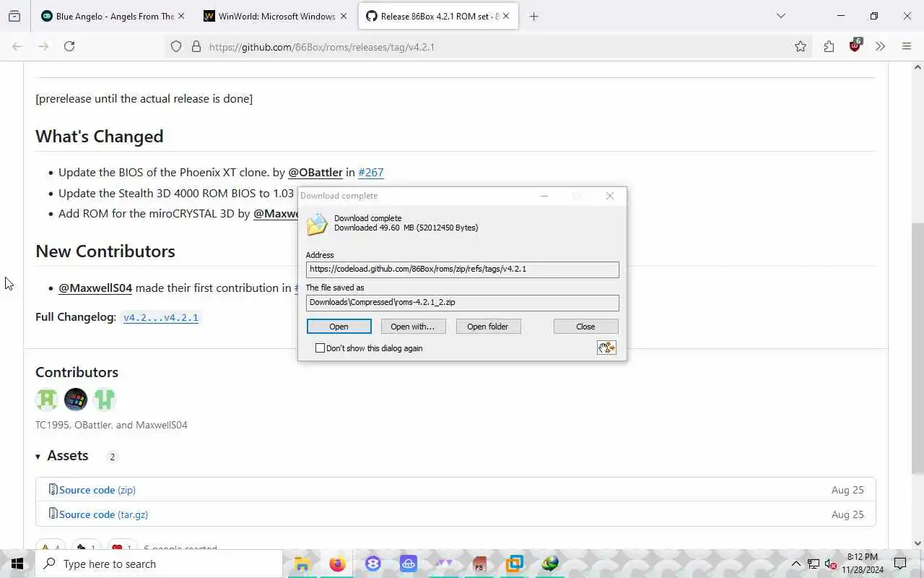The image size is (924, 578).
Task: Click Close button in download dialog
Action: [585, 327]
